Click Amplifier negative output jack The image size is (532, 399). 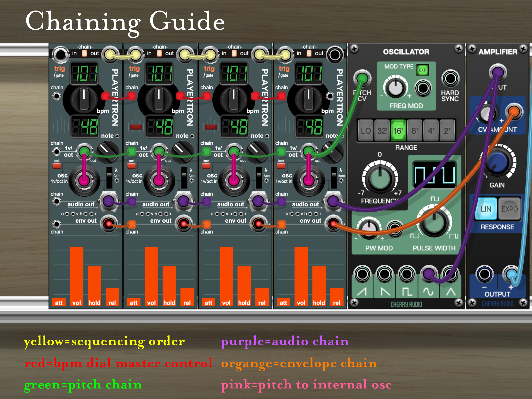pyautogui.click(x=484, y=274)
